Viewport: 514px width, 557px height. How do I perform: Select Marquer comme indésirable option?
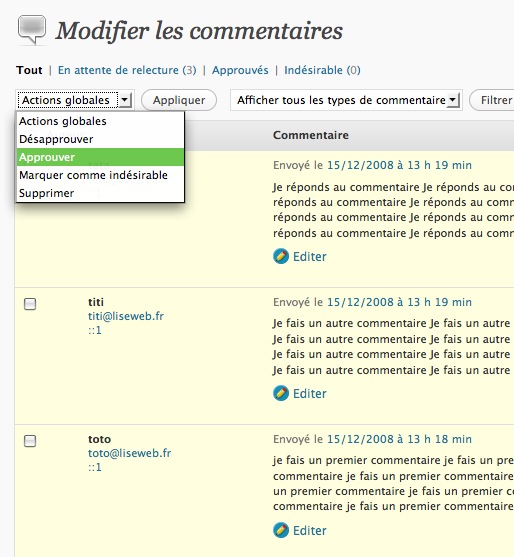(x=101, y=175)
